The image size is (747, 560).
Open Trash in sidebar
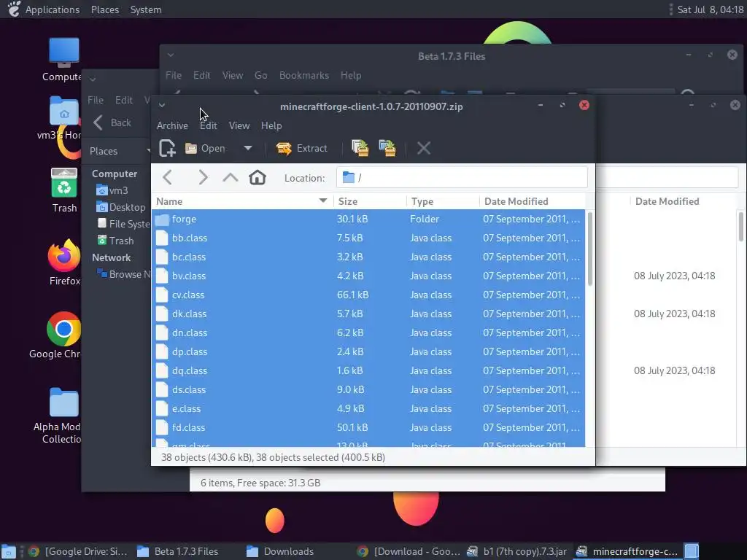116,241
